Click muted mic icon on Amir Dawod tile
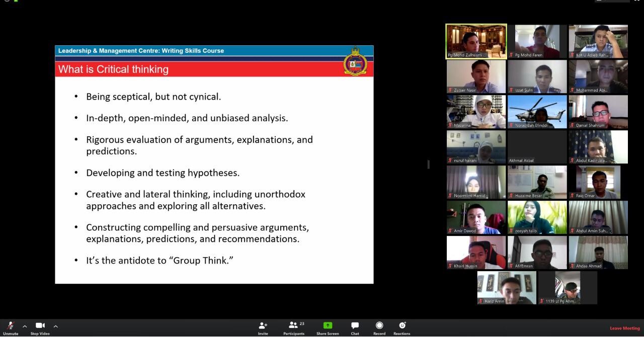The height and width of the screenshot is (337, 644). (x=450, y=231)
